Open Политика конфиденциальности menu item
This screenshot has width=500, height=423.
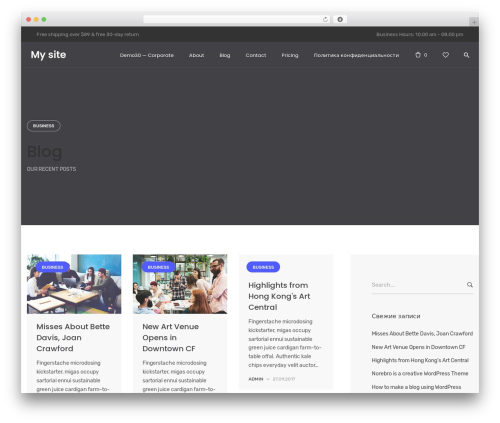click(356, 55)
